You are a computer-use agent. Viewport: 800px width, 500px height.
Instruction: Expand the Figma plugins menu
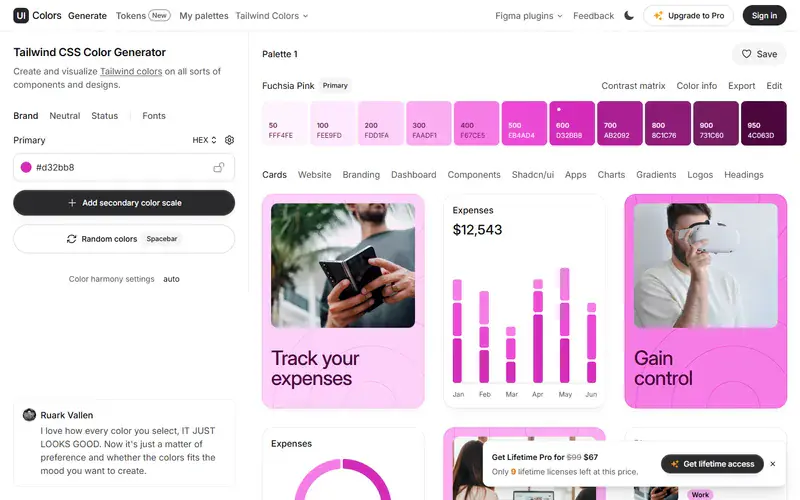529,16
